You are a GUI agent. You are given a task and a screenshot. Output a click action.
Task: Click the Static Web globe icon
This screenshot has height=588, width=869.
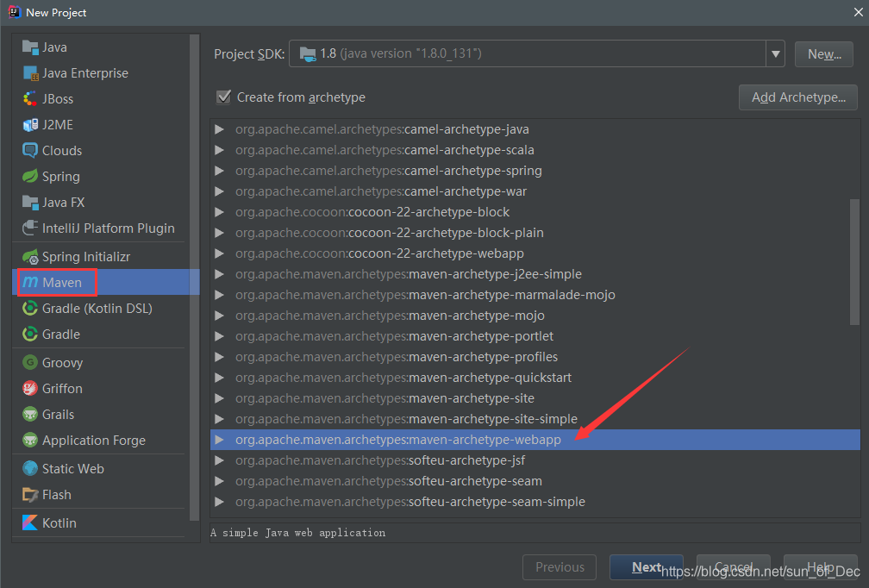pos(30,468)
